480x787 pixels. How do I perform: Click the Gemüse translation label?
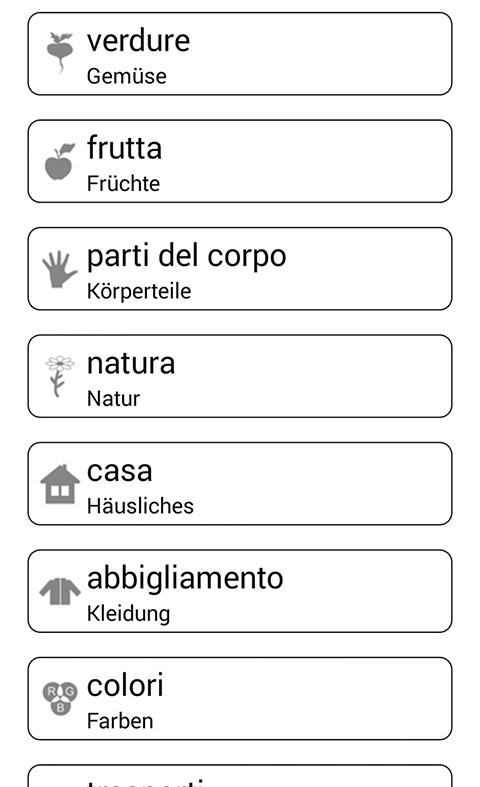click(127, 76)
